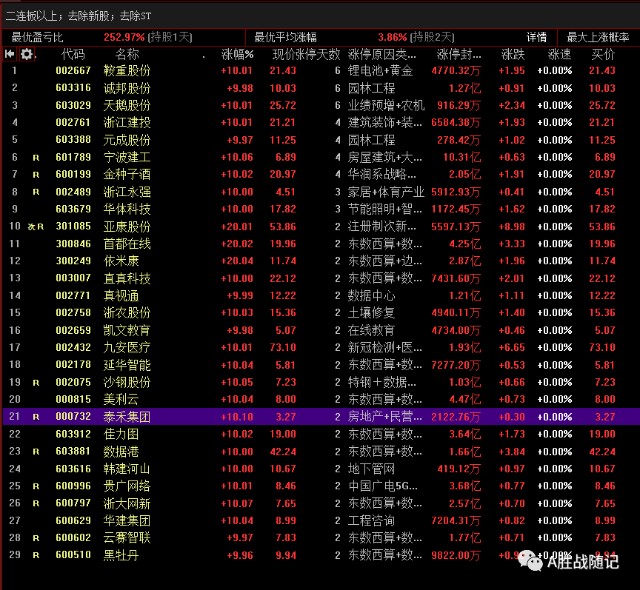
Task: Click stock code 601789
Action: (x=73, y=157)
